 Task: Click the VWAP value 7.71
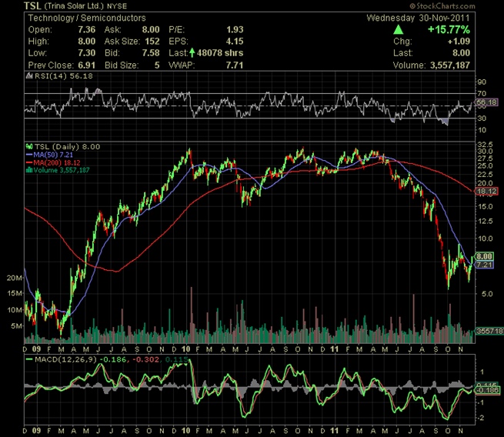235,65
